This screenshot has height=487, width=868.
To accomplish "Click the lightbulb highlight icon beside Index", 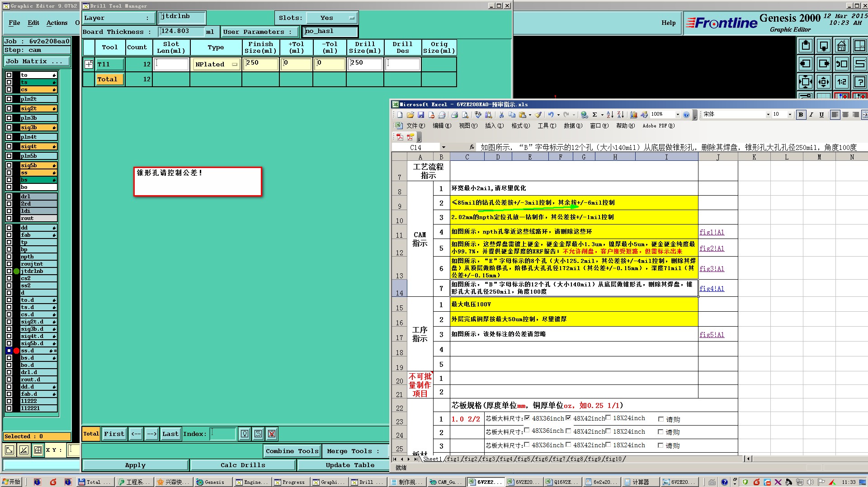I will click(x=245, y=434).
